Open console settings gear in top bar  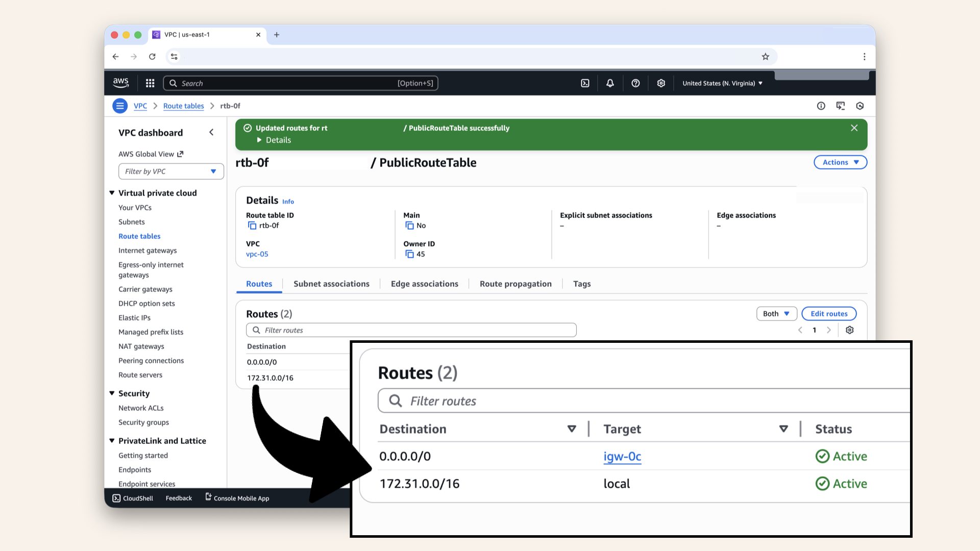click(661, 83)
